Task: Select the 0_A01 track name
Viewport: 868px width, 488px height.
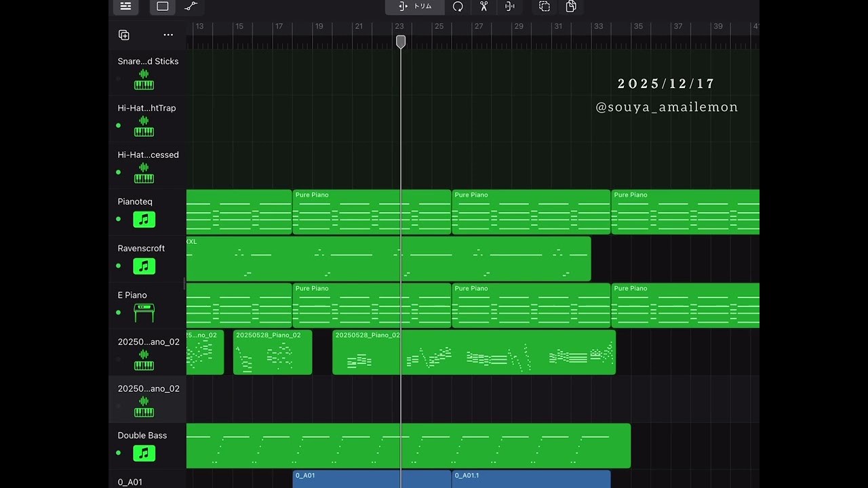Action: [130, 482]
